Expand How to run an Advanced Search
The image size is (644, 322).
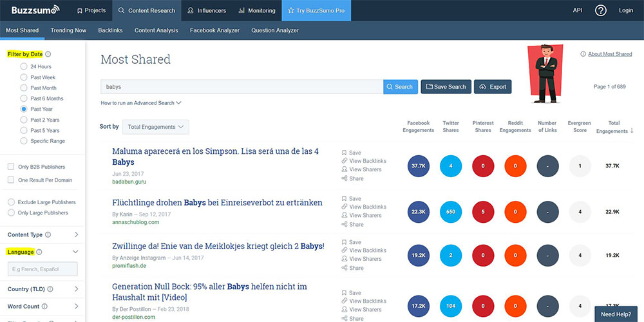(x=141, y=103)
